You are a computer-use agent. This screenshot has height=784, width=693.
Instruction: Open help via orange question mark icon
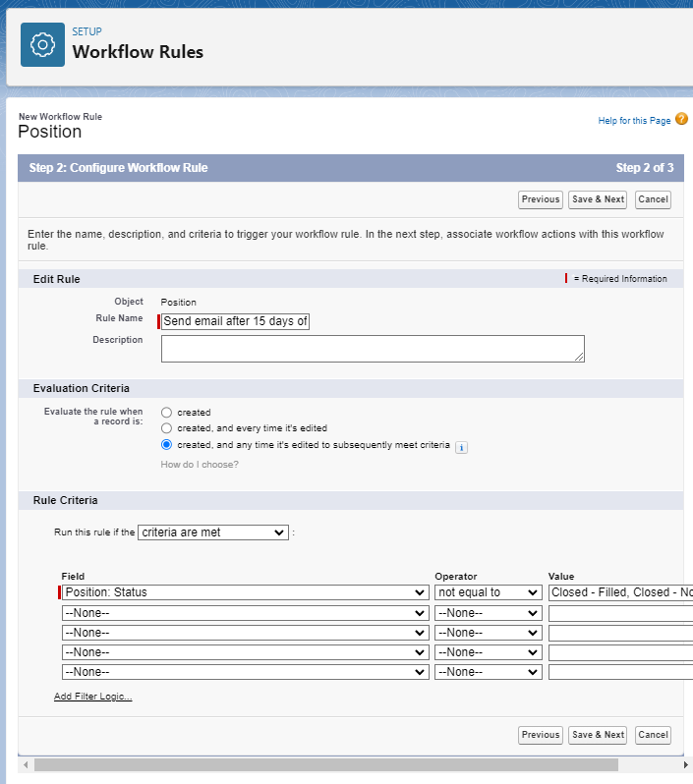click(x=681, y=119)
